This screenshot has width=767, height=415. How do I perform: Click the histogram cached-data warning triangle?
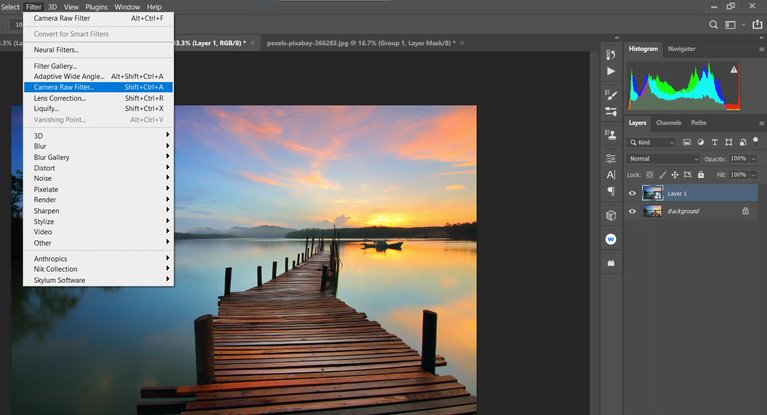click(734, 69)
